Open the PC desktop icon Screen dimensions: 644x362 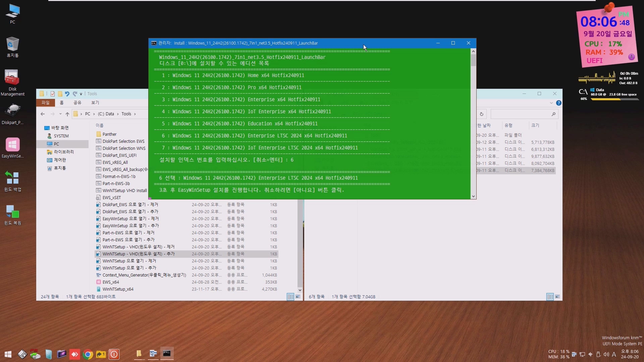coord(12,14)
